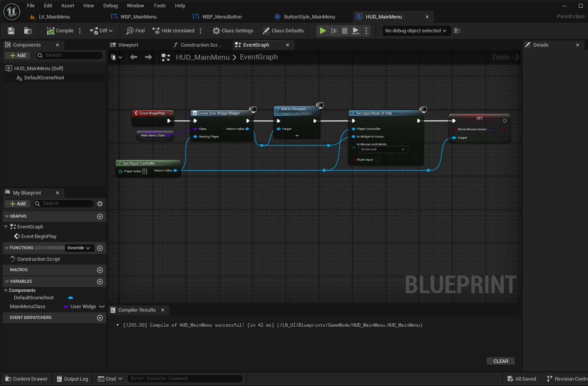Click the Eject/Possess play button
Screen dimensions: 588x386
pyautogui.click(x=355, y=31)
